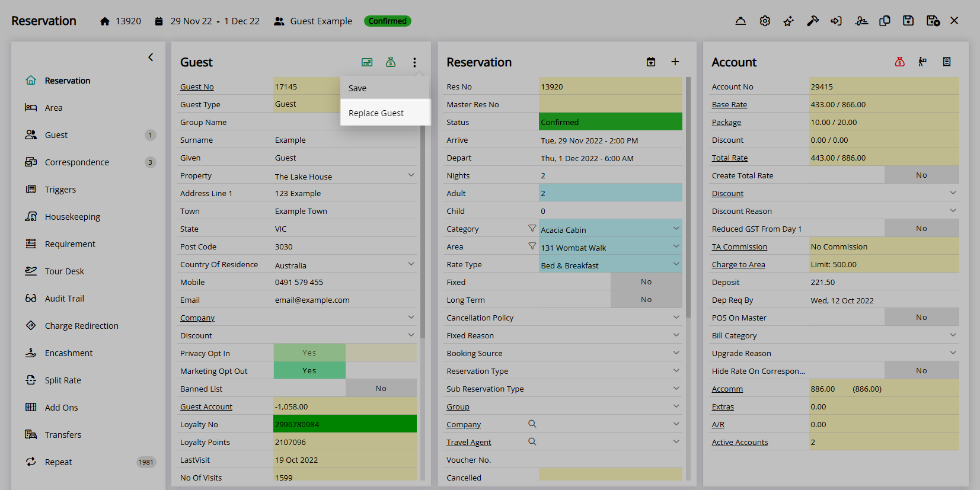980x490 pixels.
Task: Click the calendar icon in Reservation panel header
Action: pyautogui.click(x=651, y=62)
